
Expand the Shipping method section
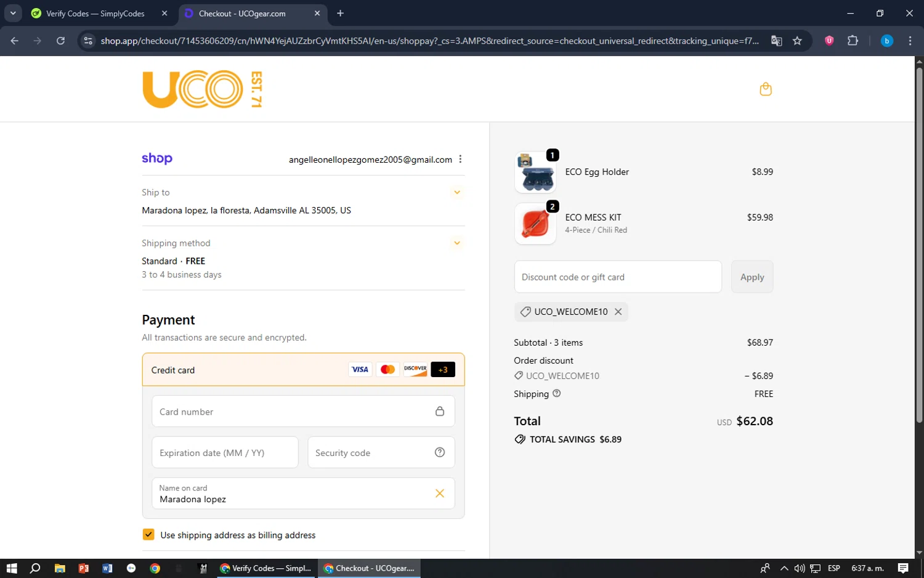[x=457, y=243]
